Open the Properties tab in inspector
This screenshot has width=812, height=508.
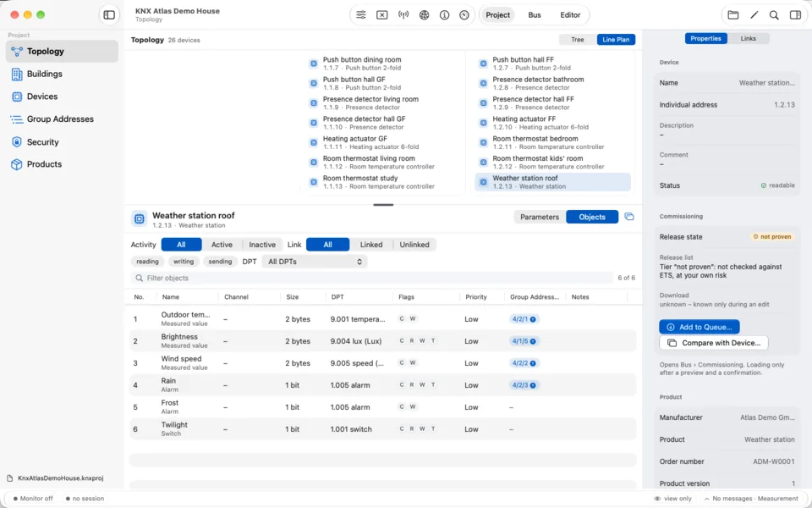tap(705, 38)
